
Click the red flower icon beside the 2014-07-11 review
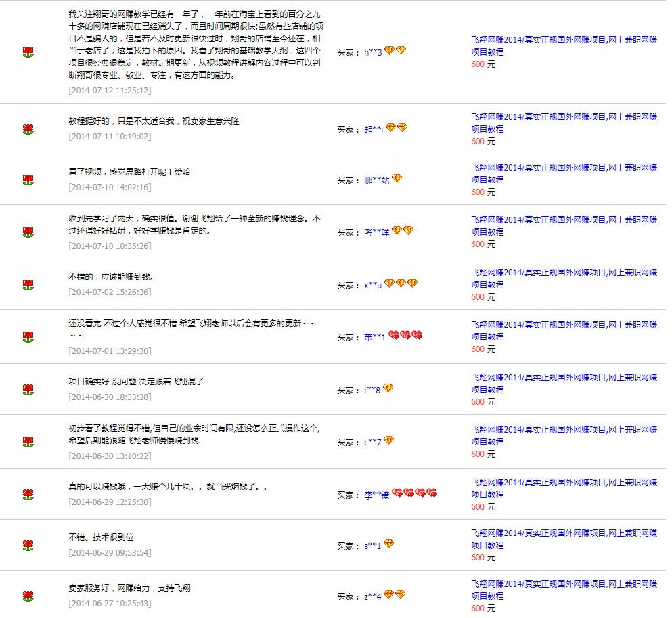click(x=28, y=129)
